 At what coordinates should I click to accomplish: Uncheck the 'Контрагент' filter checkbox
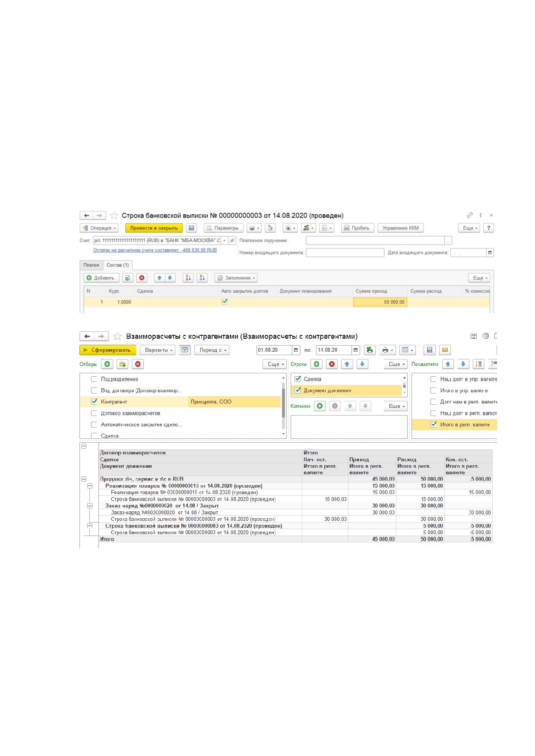tap(94, 401)
